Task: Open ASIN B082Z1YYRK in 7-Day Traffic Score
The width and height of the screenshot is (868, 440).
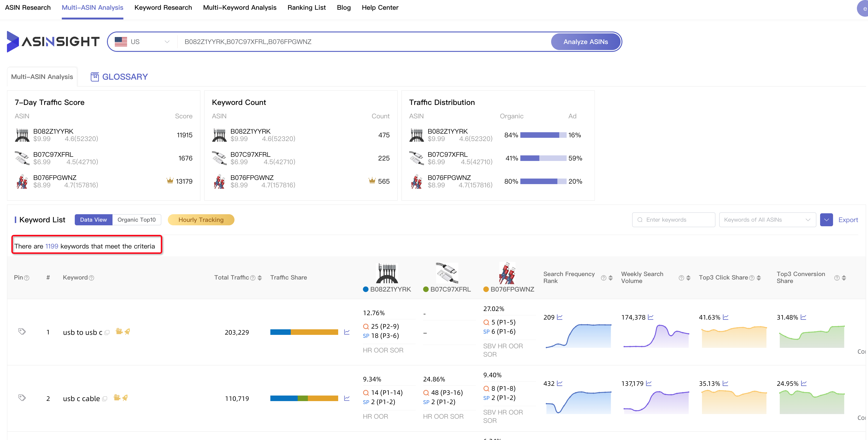Action: (53, 131)
